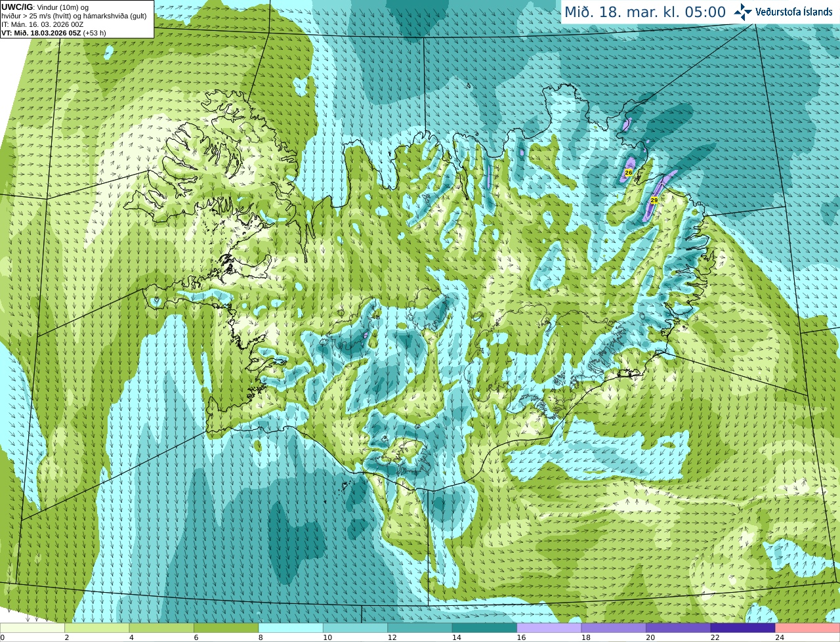
Task: Pick the 20–22 m/s violet legend swatch
Action: 679,628
